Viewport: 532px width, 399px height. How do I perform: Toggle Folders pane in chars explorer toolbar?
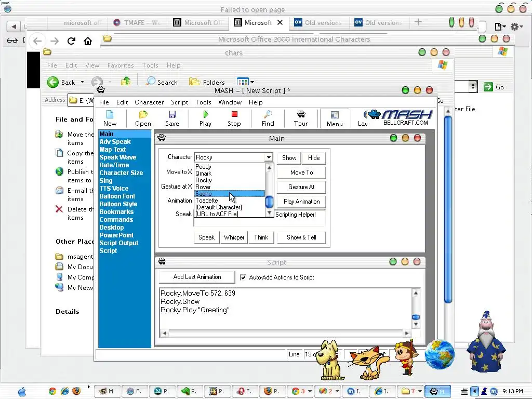click(x=207, y=82)
